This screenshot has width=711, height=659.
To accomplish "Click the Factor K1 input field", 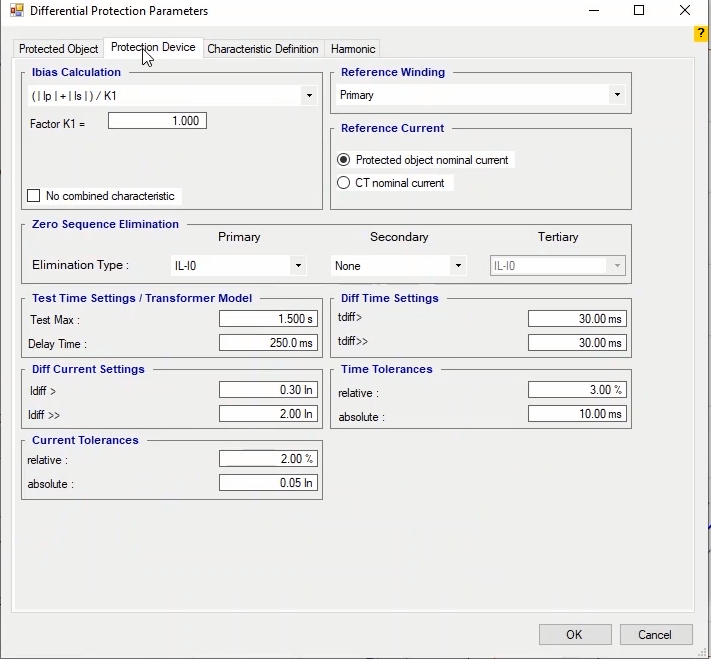I will [x=157, y=121].
